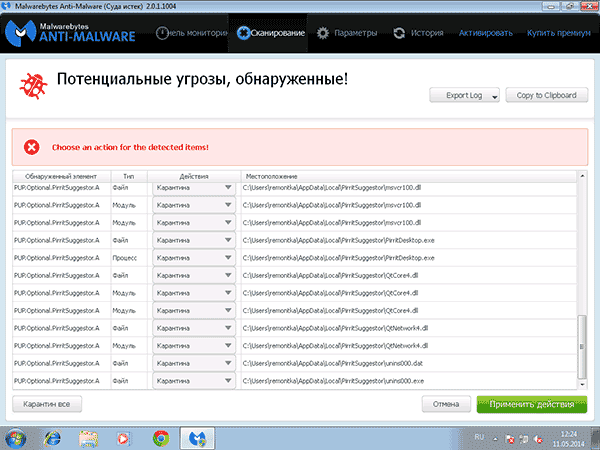Screen dimensions: 600x450
Task: Select the unins000.dat path cell
Action: (x=409, y=364)
